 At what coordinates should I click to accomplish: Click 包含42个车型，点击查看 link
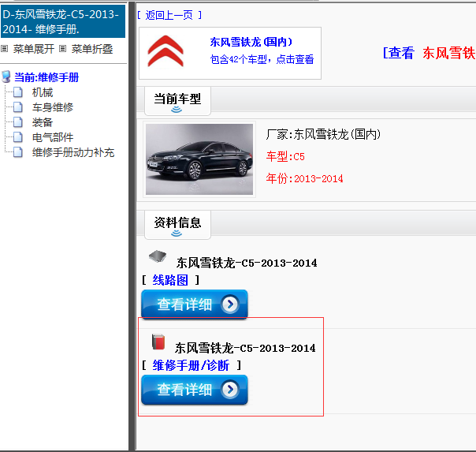[262, 59]
